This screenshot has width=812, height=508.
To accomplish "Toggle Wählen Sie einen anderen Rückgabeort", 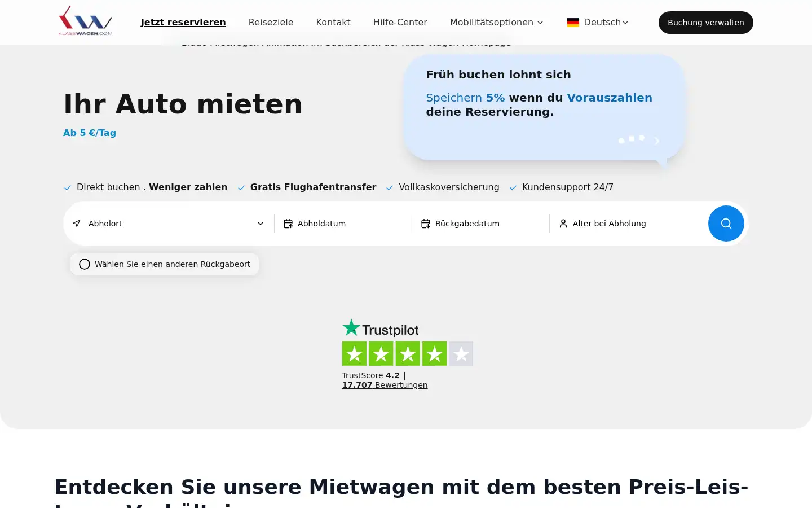I will [165, 264].
